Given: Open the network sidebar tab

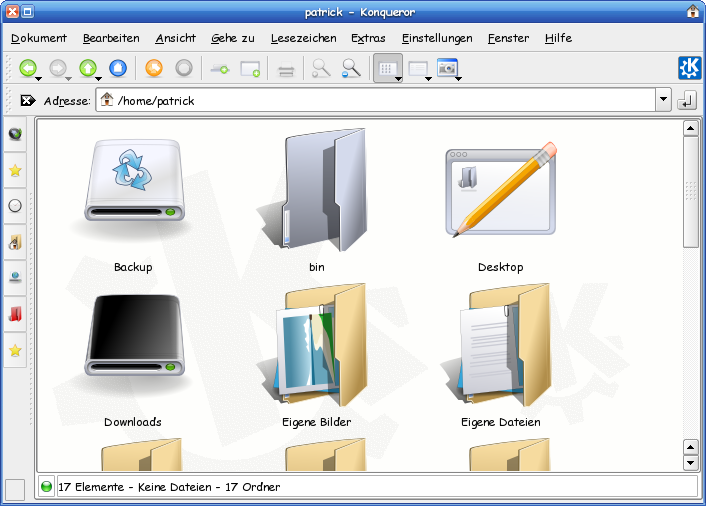Looking at the screenshot, I should tap(15, 277).
